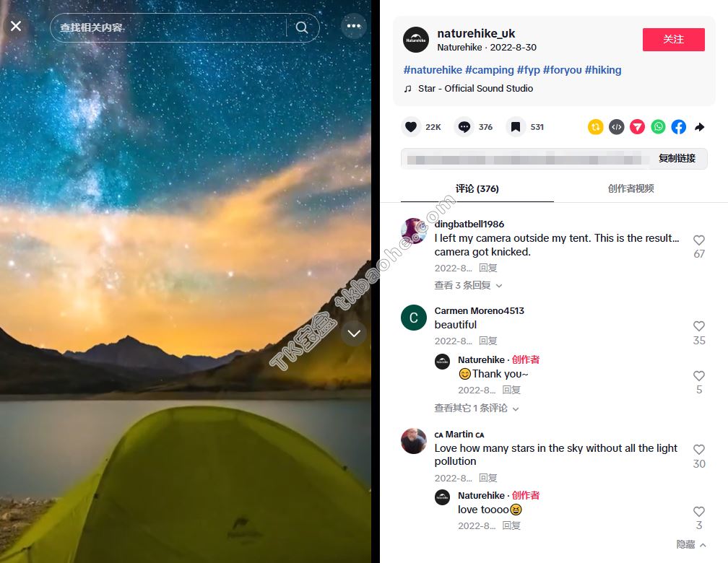Like dingbatbell1986's comment
728x563 pixels.
[x=699, y=240]
